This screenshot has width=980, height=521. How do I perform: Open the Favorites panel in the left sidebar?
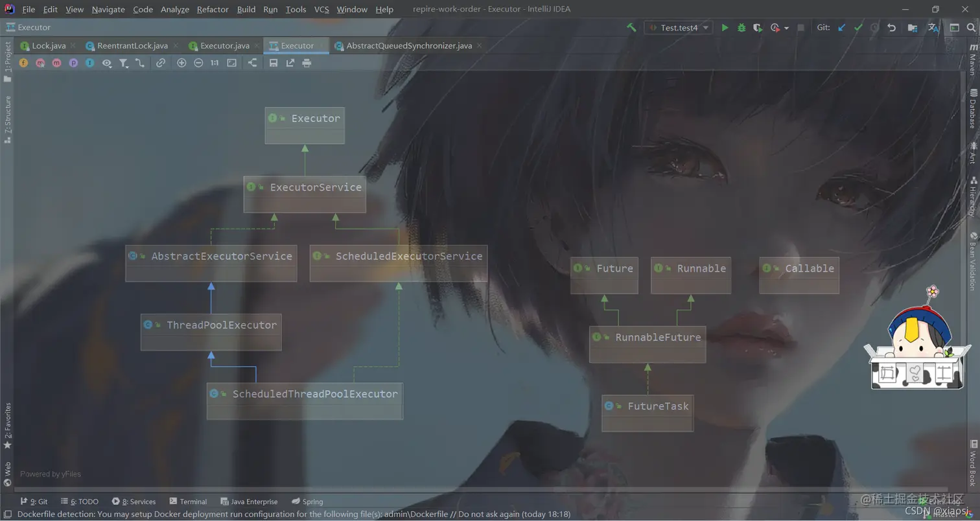coord(8,425)
